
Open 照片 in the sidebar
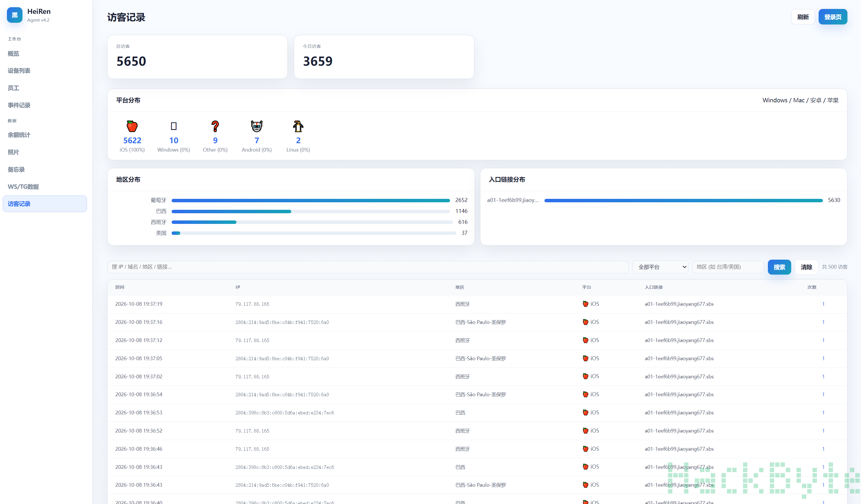(x=45, y=152)
